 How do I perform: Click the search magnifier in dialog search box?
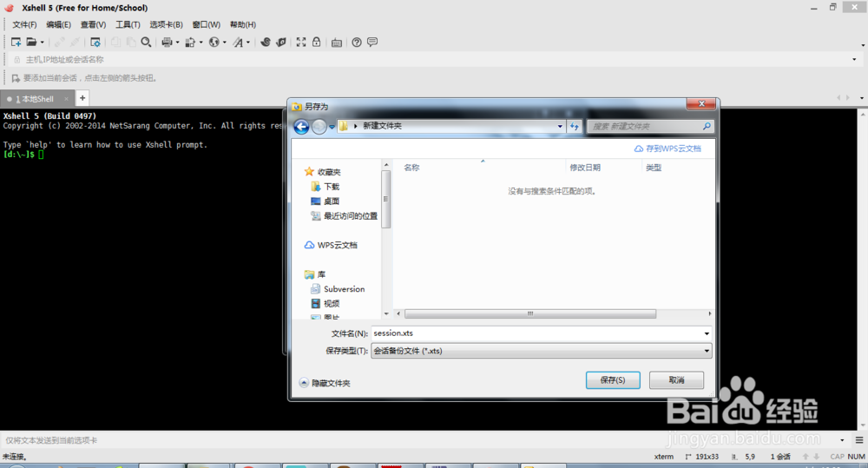[707, 126]
